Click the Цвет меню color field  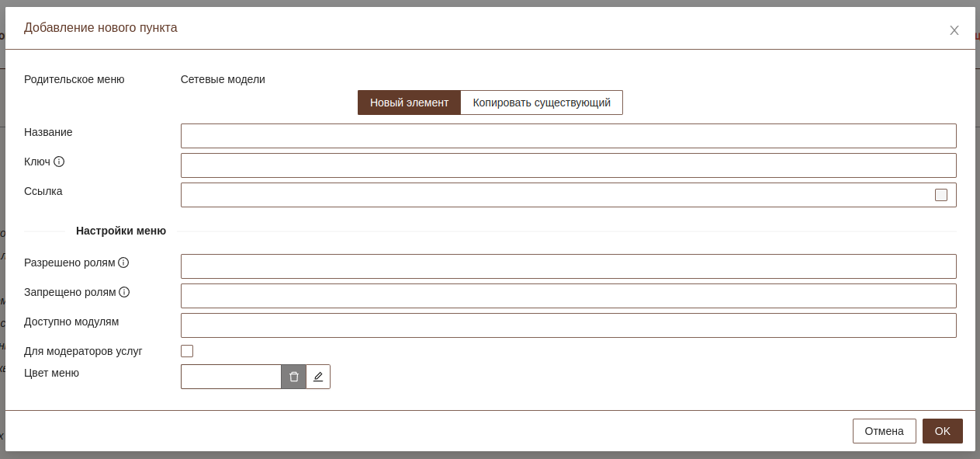[x=231, y=377]
